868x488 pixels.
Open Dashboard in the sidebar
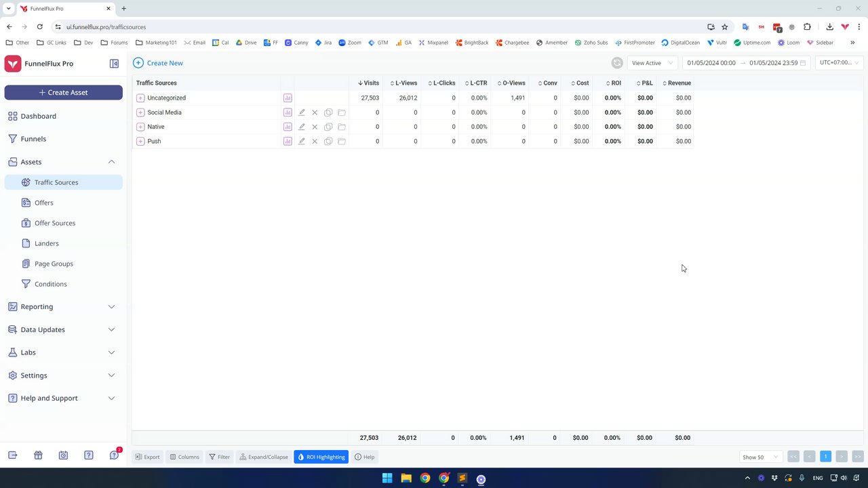coord(64,116)
